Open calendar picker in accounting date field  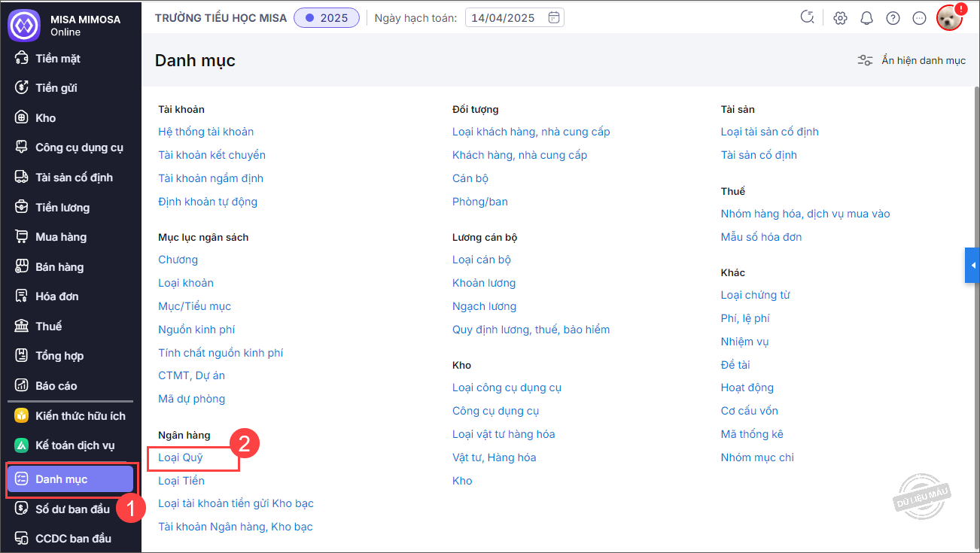pos(553,17)
